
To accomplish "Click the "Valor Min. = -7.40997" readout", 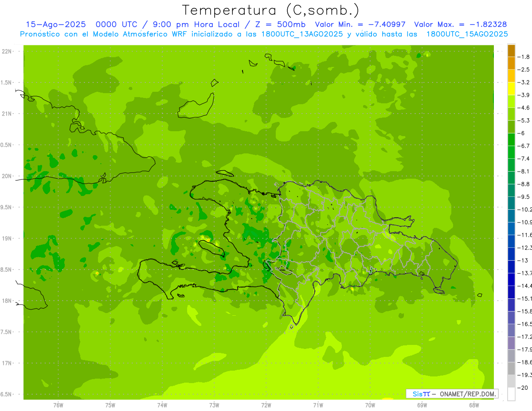I will pos(360,24).
